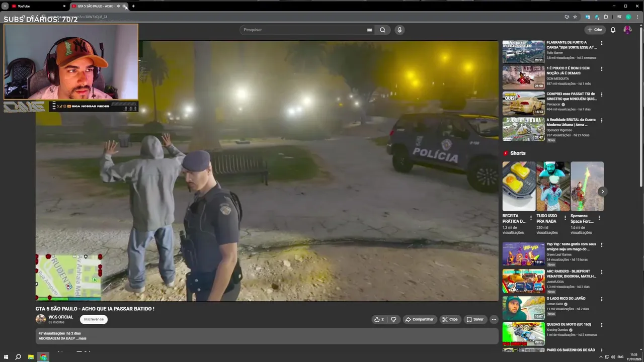Click Chrome icon in taskbar
The height and width of the screenshot is (362, 644).
pyautogui.click(x=43, y=357)
